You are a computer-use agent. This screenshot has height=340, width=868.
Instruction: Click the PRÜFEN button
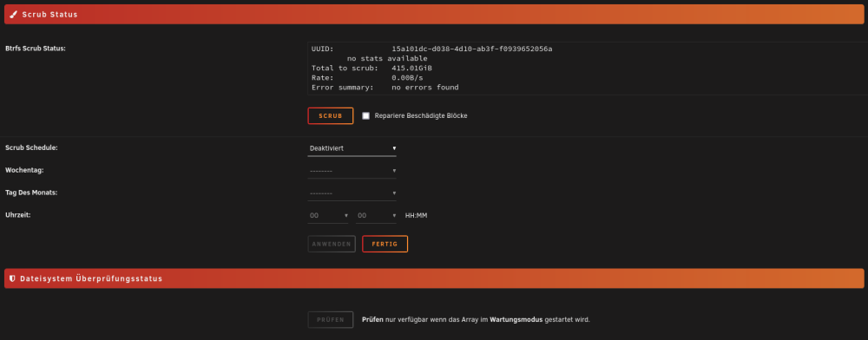point(331,319)
